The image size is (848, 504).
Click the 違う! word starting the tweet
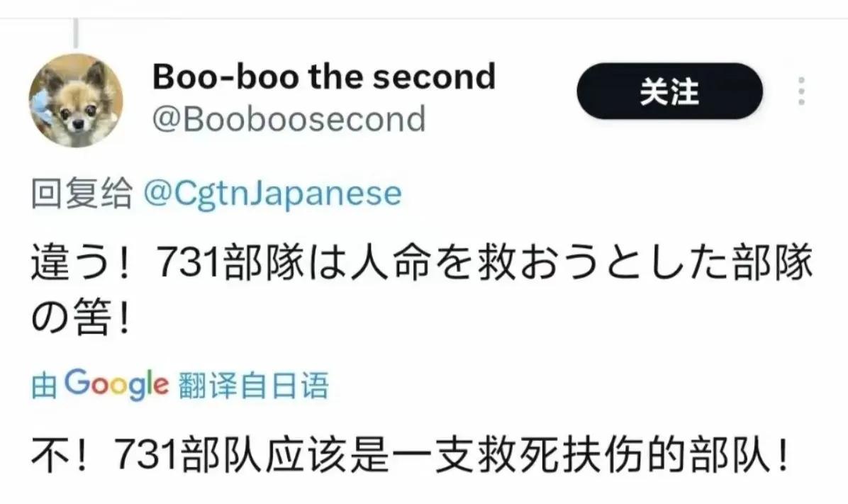click(80, 263)
